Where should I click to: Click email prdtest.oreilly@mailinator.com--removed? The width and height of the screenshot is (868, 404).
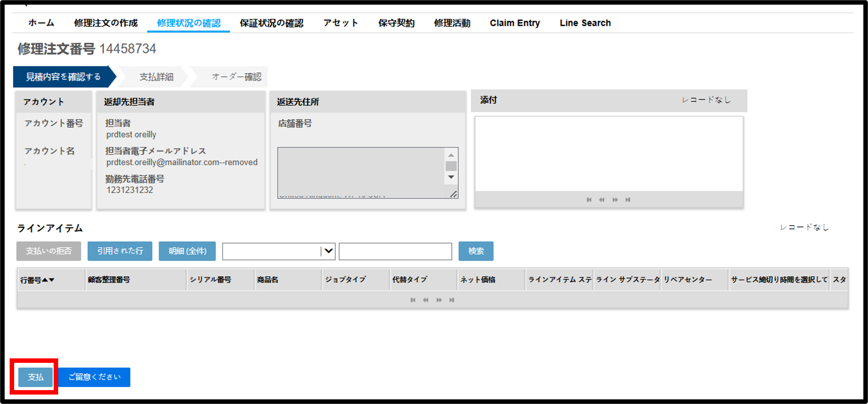tap(182, 162)
